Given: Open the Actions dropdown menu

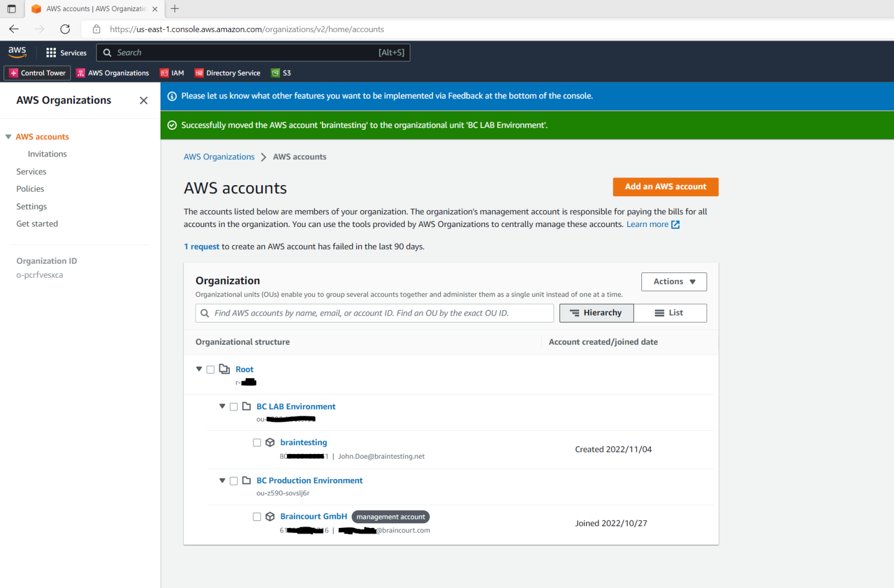Looking at the screenshot, I should pyautogui.click(x=673, y=281).
